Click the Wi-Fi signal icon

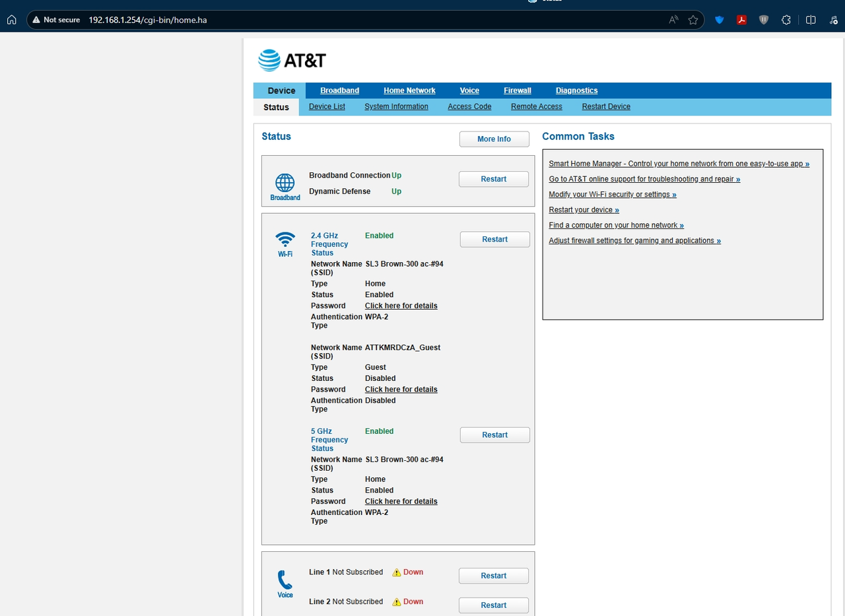[285, 239]
